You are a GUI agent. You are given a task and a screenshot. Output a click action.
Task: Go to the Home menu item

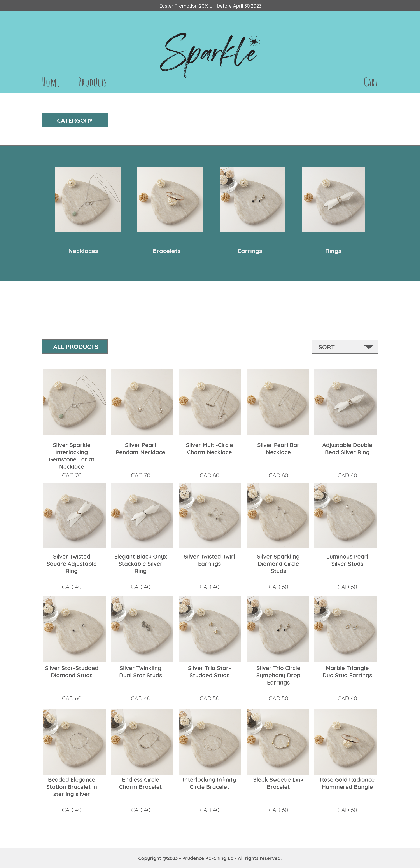click(51, 82)
